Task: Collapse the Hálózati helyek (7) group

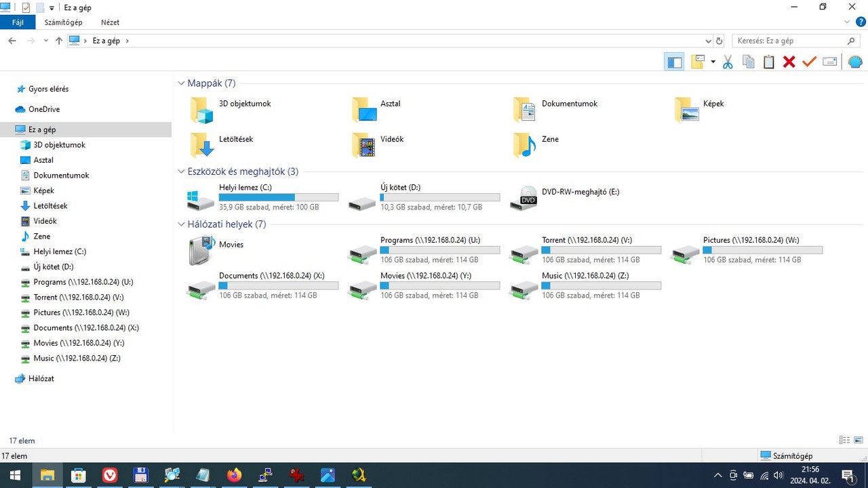Action: 181,224
